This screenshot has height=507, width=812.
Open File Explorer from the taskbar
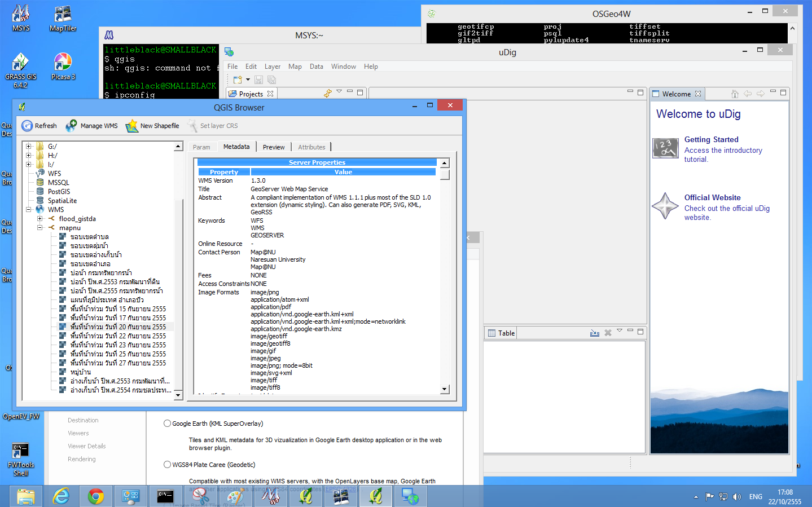[26, 496]
